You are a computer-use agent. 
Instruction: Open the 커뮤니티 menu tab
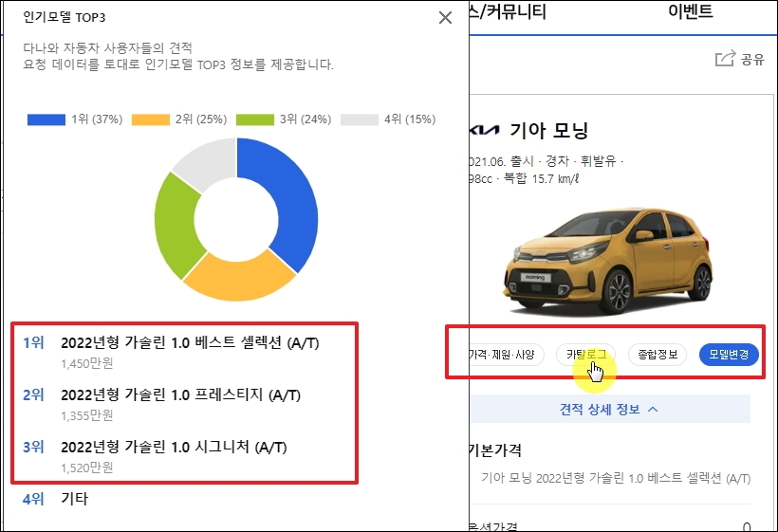tap(507, 12)
